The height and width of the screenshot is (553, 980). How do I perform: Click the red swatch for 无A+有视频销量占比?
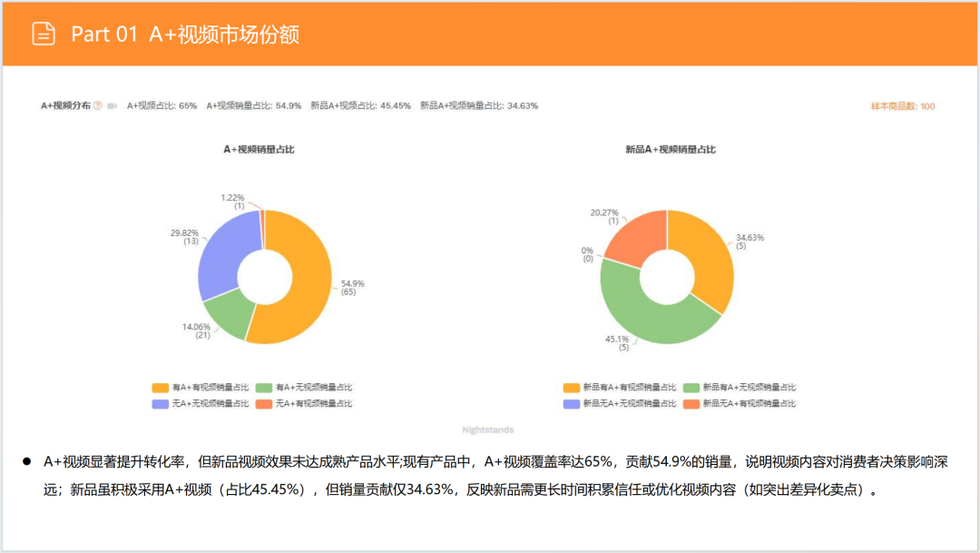pos(264,404)
